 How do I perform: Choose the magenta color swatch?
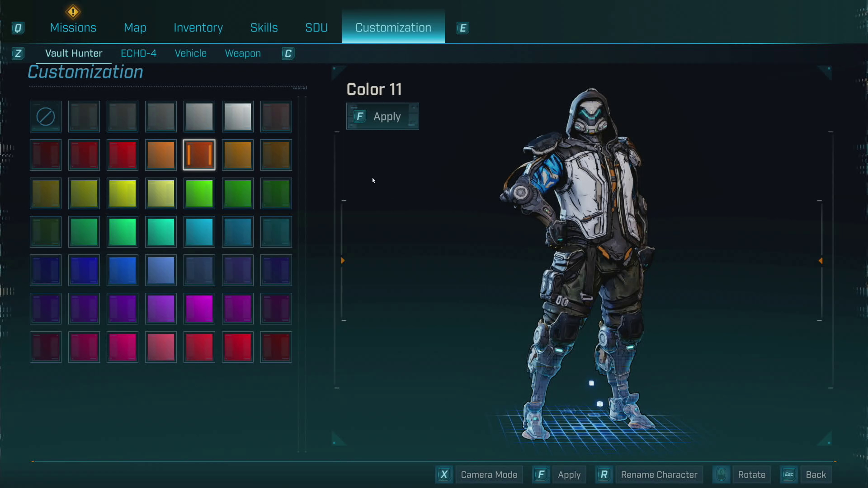pyautogui.click(x=199, y=309)
